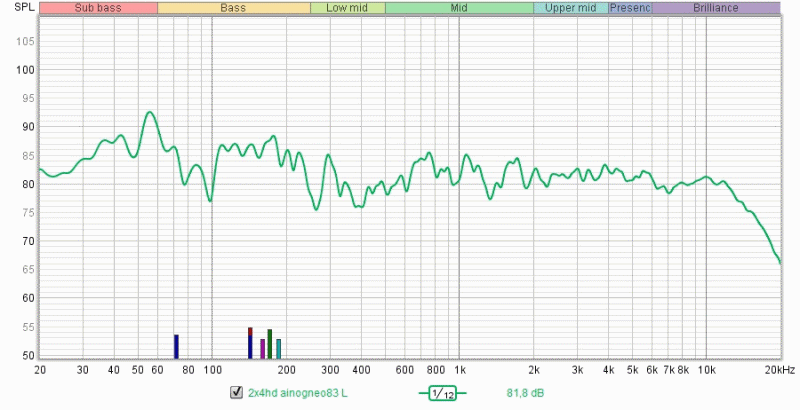This screenshot has height=410, width=800.
Task: Select the teal marker bar near 185 Hz
Action: pyautogui.click(x=279, y=348)
